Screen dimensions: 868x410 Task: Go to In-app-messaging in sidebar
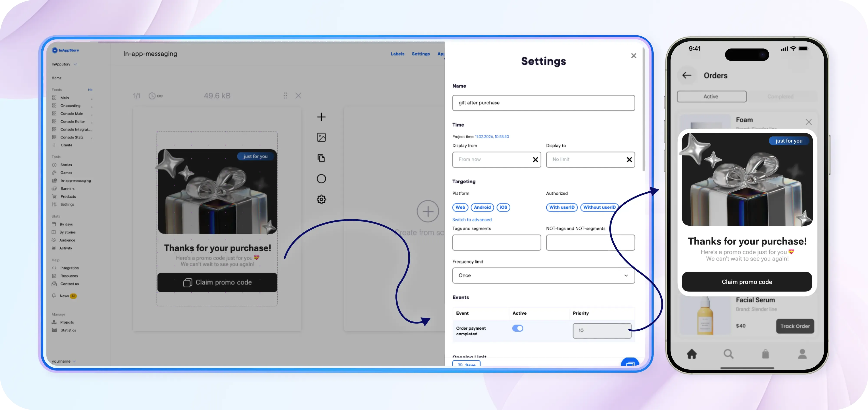click(76, 181)
